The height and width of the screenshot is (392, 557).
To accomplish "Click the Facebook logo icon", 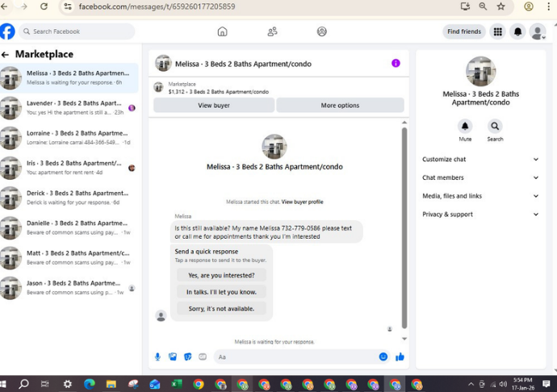I will coord(7,31).
